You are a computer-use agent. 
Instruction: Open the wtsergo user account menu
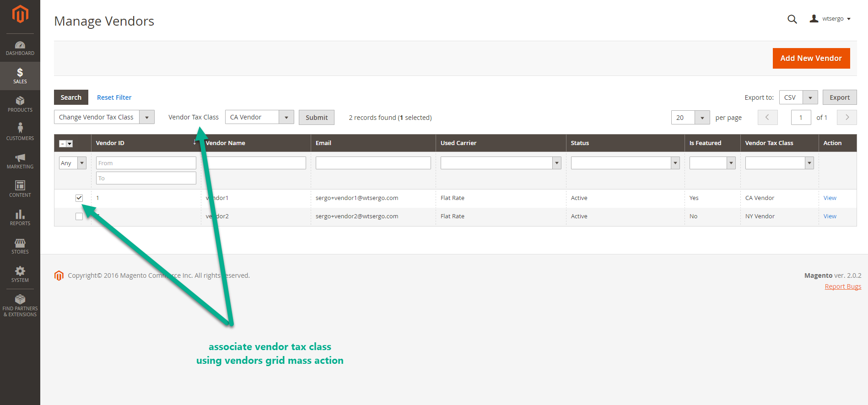pyautogui.click(x=830, y=19)
